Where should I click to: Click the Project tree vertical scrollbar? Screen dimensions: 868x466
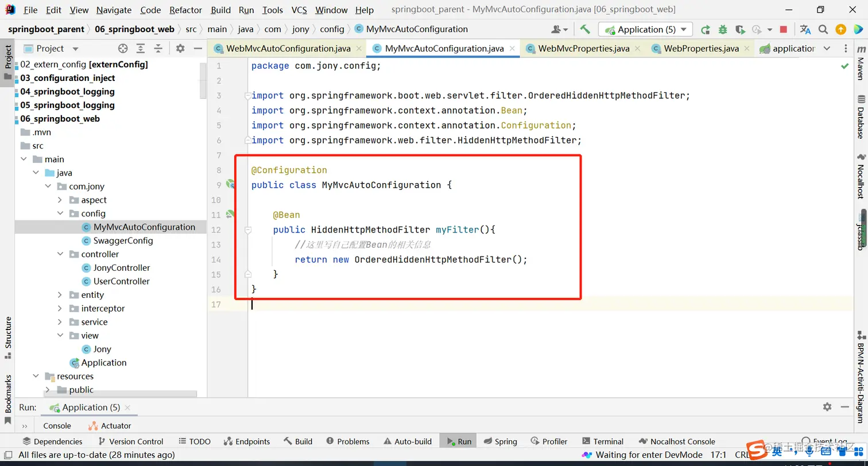(203, 80)
